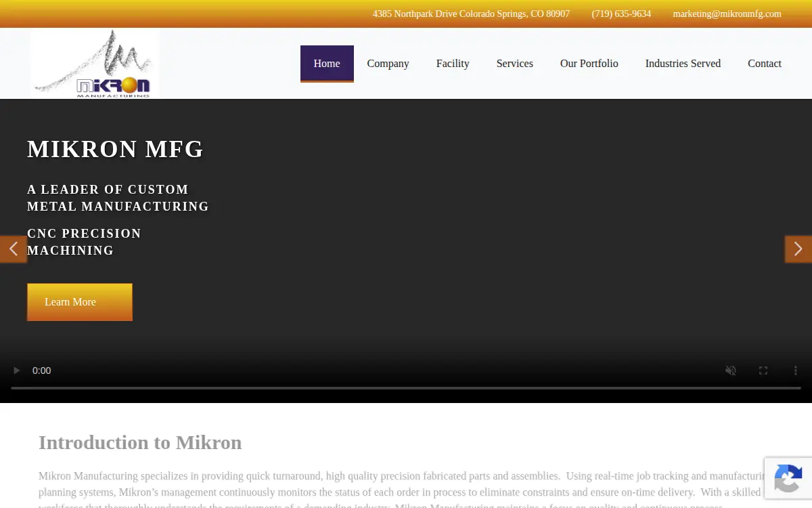
Task: Navigate to Facility page
Action: [x=453, y=64]
